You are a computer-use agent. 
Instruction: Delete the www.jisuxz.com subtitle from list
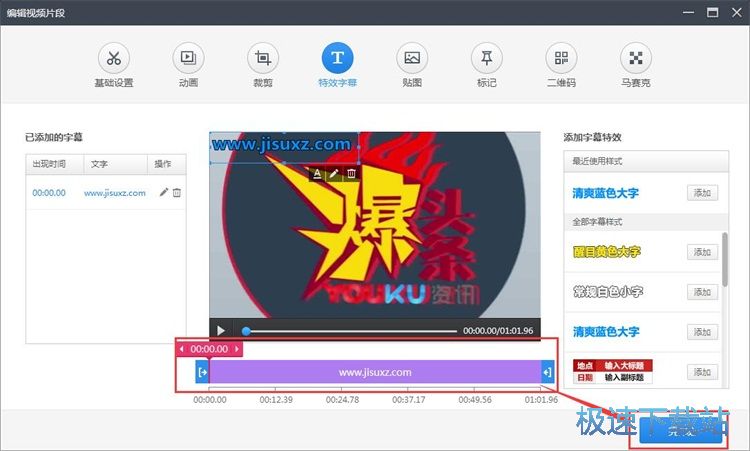[x=177, y=192]
